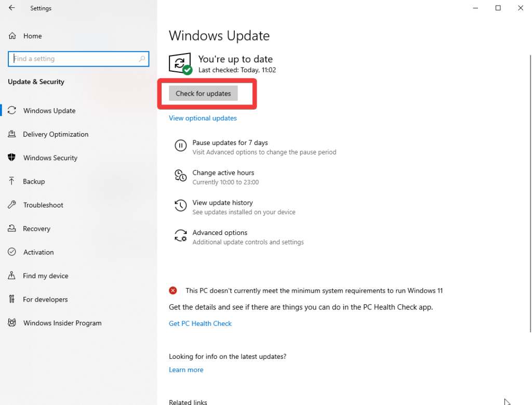Click the Windows Update sync arrows icon in sidebar
532x405 pixels.
click(12, 110)
